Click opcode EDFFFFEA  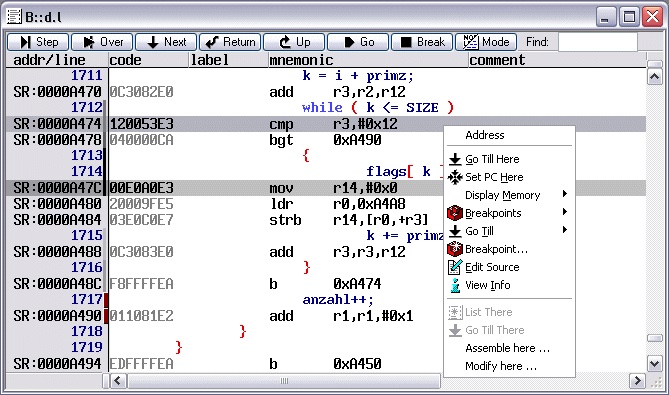pyautogui.click(x=141, y=364)
